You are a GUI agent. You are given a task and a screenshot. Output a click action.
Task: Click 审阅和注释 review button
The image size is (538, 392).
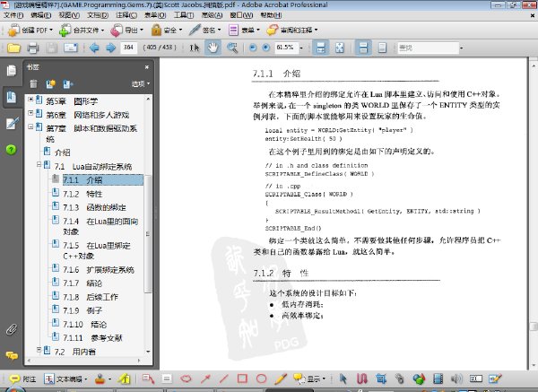point(292,30)
